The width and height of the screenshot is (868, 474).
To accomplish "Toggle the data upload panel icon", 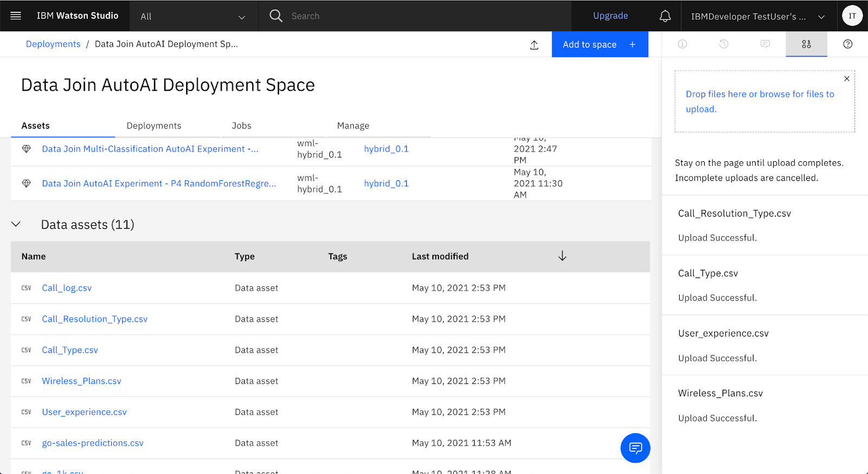I will [806, 44].
